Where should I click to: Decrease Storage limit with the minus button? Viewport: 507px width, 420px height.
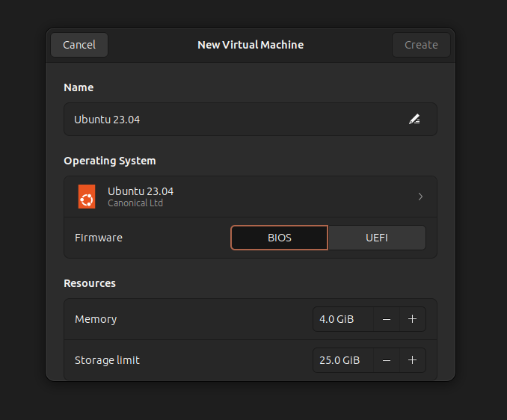click(x=387, y=360)
